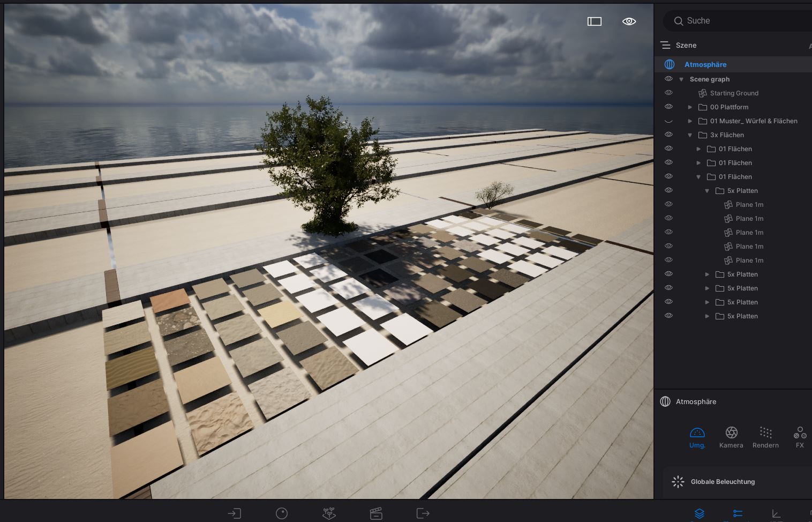The width and height of the screenshot is (812, 522).
Task: Open the Rendern tab
Action: (765, 438)
